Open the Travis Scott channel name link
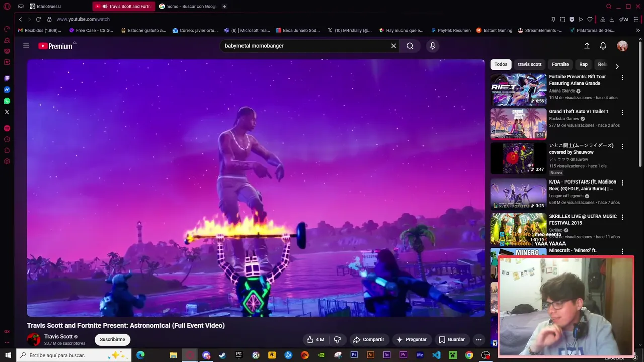Viewport: 644px width, 362px height. pyautogui.click(x=58, y=337)
